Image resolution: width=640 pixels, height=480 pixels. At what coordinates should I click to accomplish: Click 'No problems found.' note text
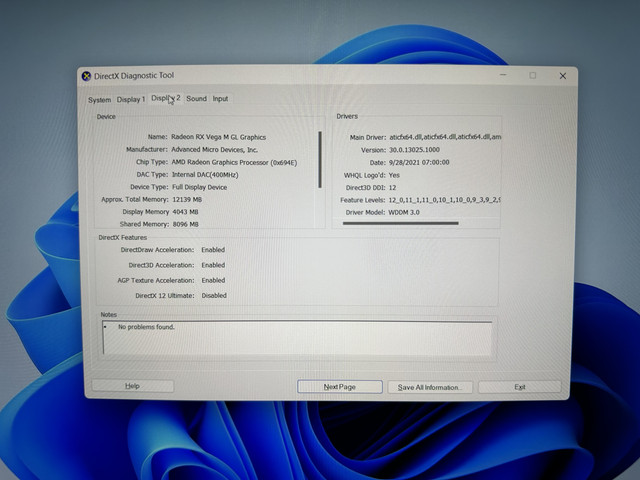tap(146, 327)
